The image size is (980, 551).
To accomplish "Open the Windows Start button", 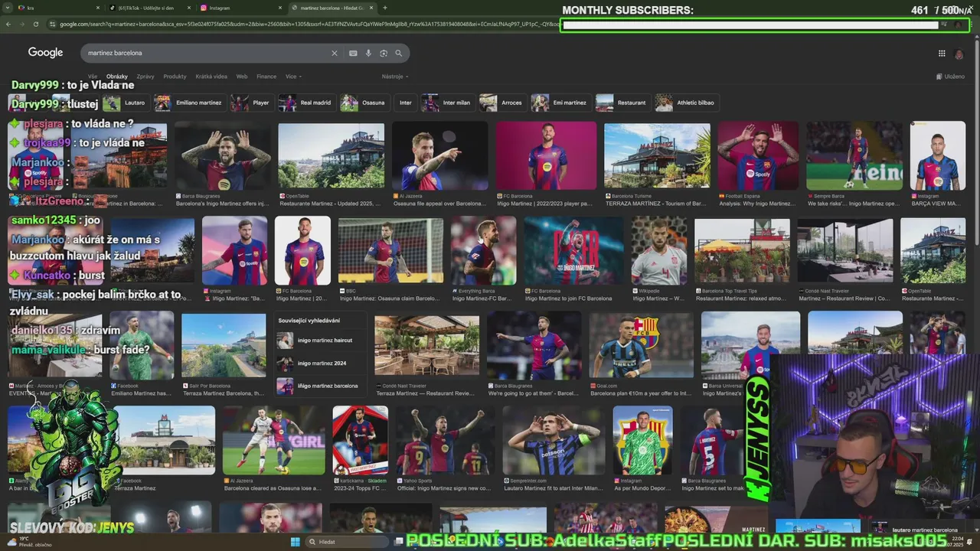I will tap(295, 542).
